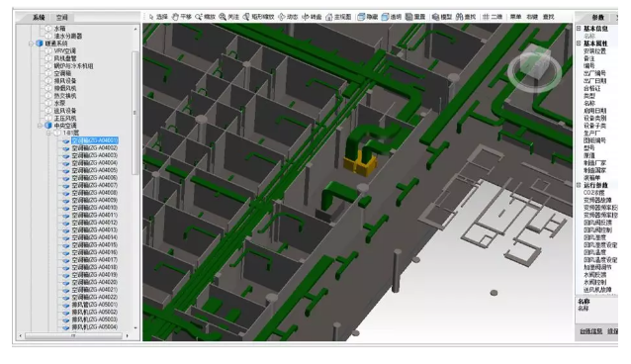631x364 pixels.
Task: Click device icon beside 排风机(ZG-A05002)
Action: click(66, 313)
